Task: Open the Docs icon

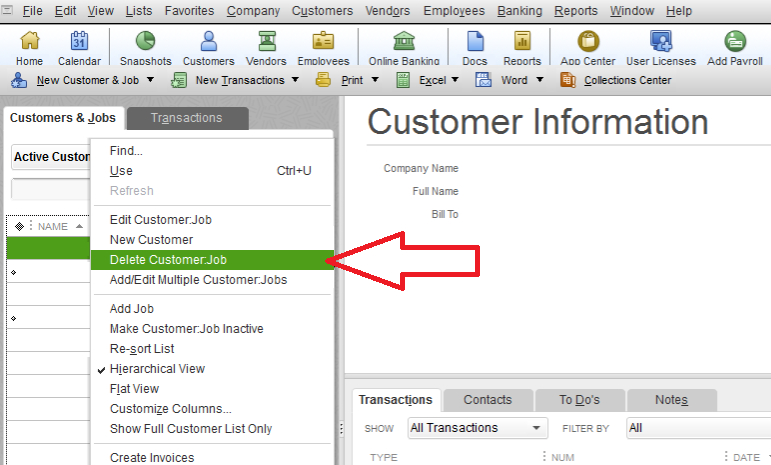Action: coord(475,41)
